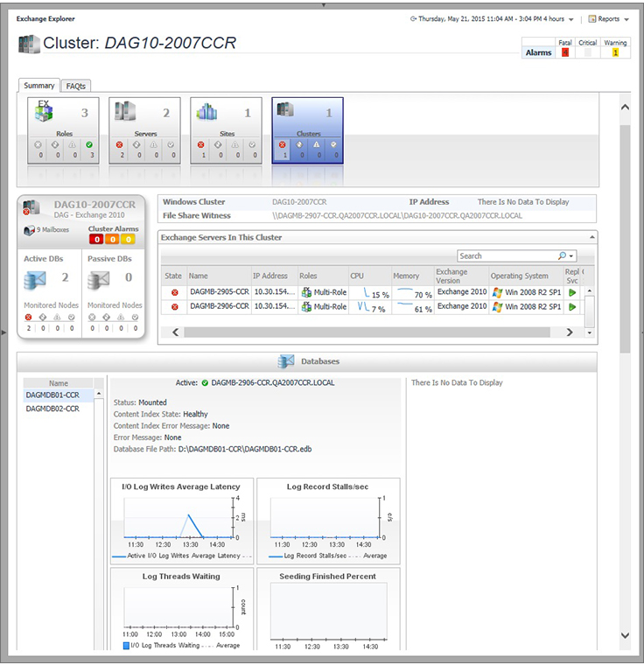Click the red cluster alarms counter
Viewport: 644px width, 665px height.
click(x=96, y=239)
